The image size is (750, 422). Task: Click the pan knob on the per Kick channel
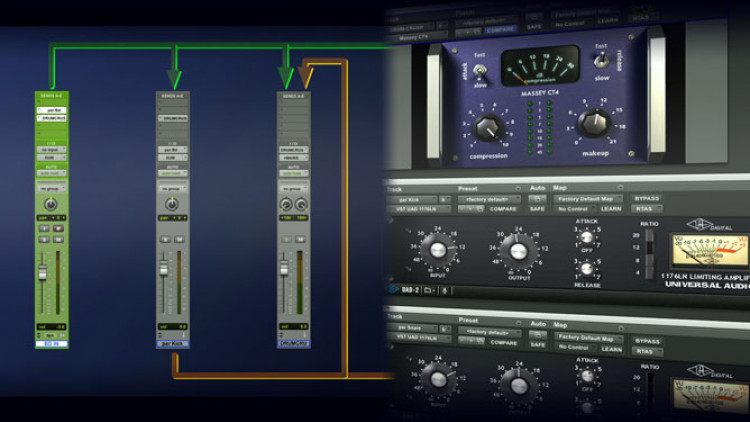172,204
